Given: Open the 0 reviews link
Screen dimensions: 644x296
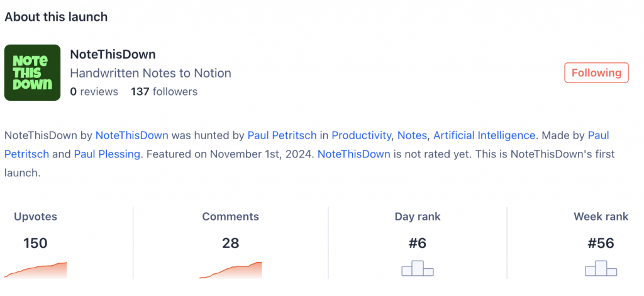Looking at the screenshot, I should click(x=94, y=91).
